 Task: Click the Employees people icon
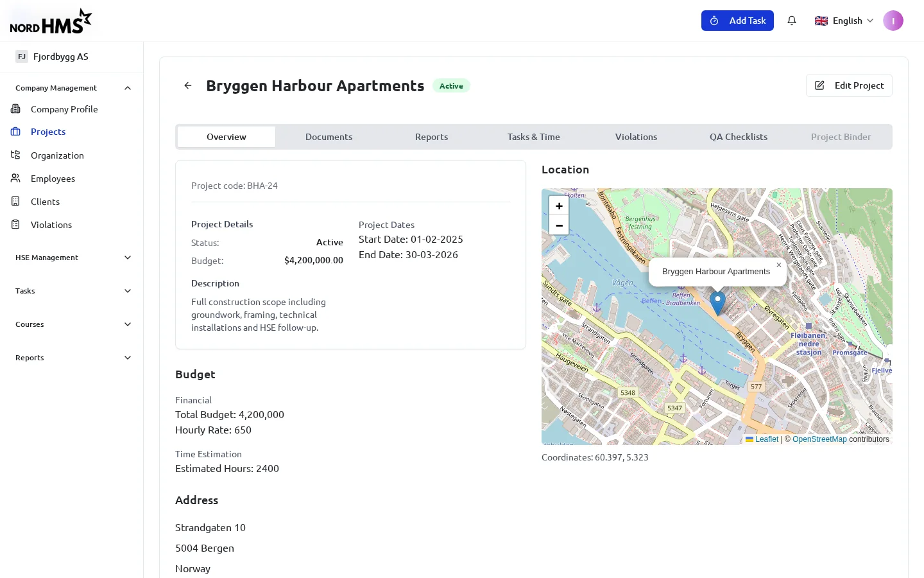coord(15,179)
